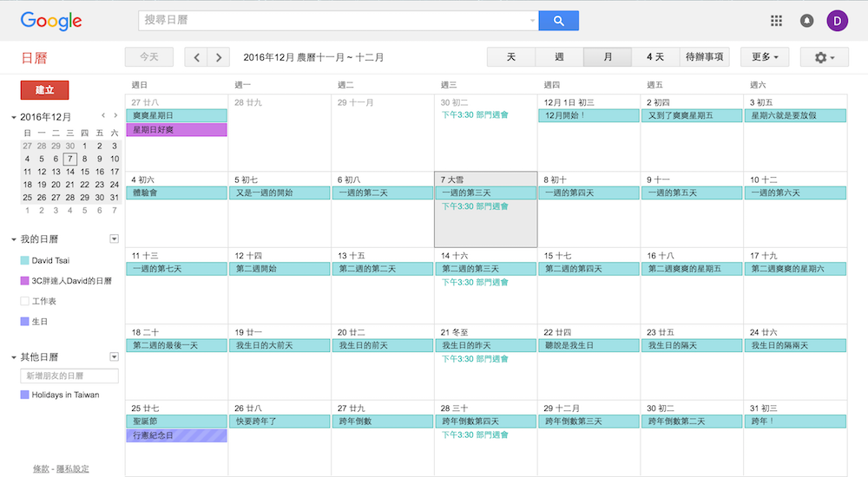
Task: Enable the 工作表 calendar checkbox
Action: point(24,301)
